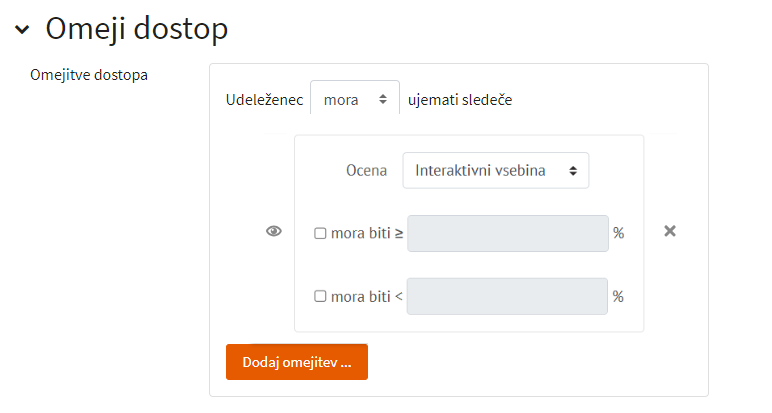Focus the minimum percentage input field

508,233
